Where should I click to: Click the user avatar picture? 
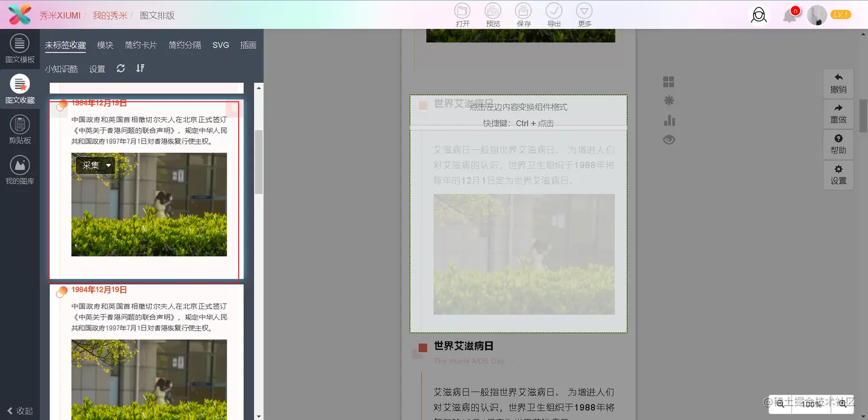817,15
